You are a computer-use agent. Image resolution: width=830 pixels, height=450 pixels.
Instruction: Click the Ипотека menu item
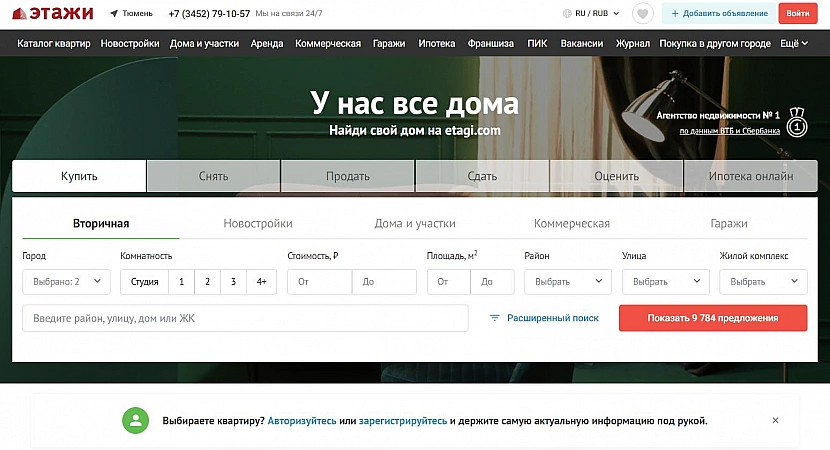coord(436,43)
